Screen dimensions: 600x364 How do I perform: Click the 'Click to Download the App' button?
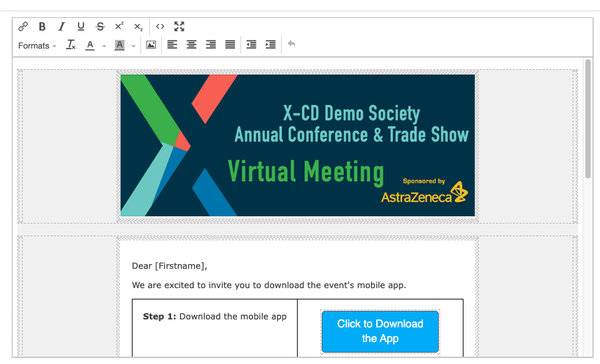380,331
